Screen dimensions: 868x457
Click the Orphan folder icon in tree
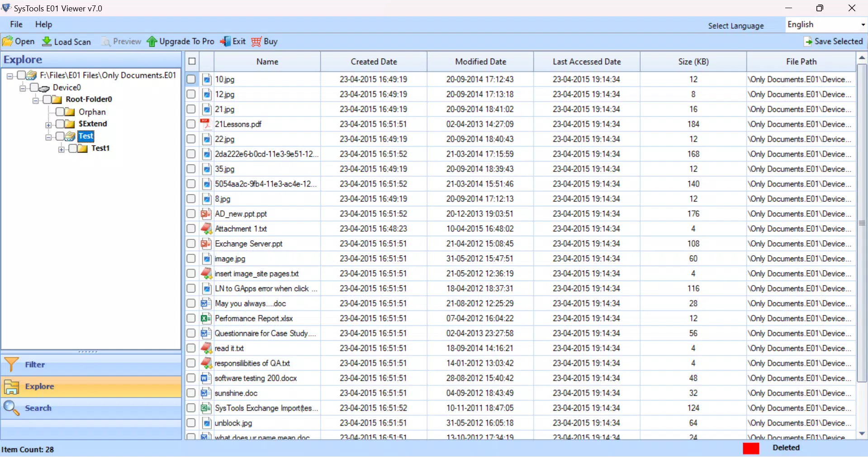coord(70,112)
